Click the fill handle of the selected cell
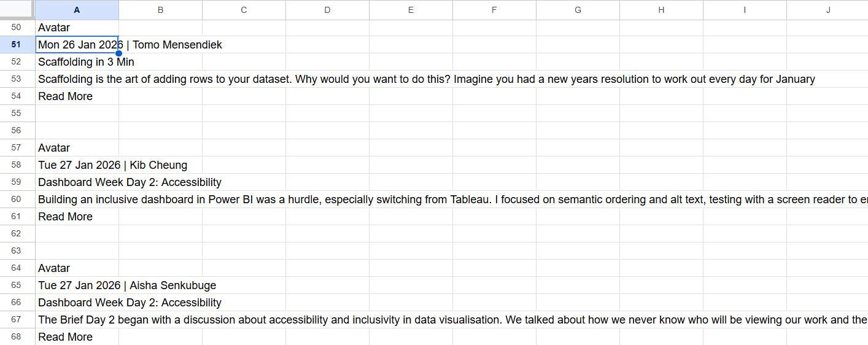 pos(118,53)
